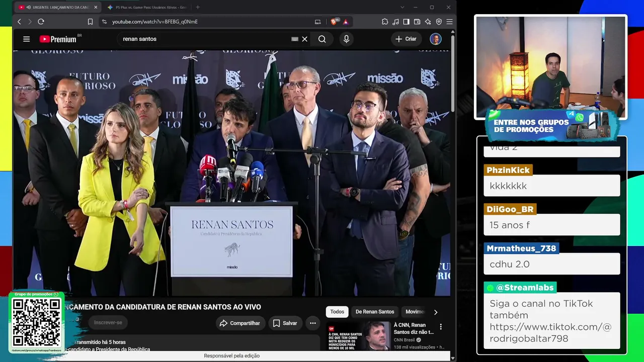This screenshot has height=362, width=644.
Task: Click the Compartilhar button
Action: click(240, 323)
